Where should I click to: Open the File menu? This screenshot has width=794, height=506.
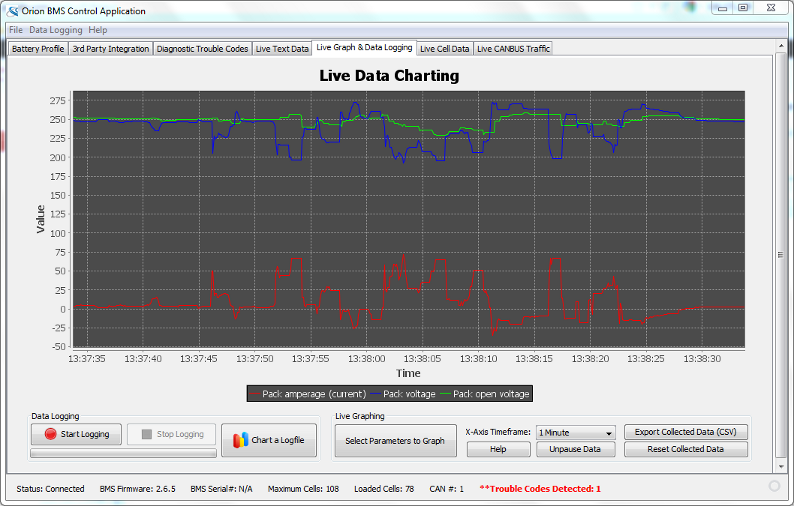16,30
